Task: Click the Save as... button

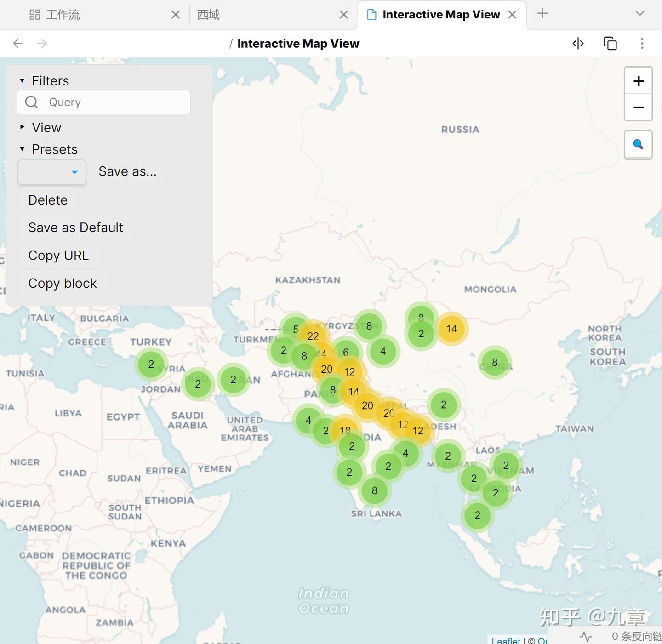Action: pyautogui.click(x=127, y=171)
